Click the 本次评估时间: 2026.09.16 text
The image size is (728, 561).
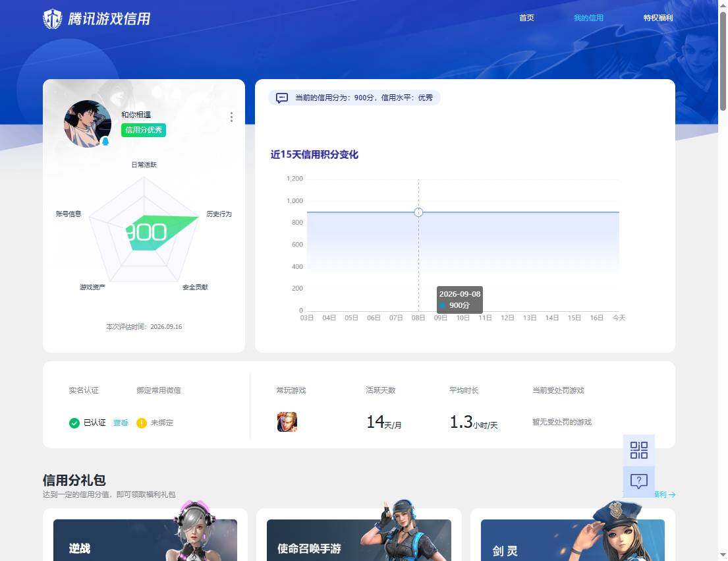point(144,327)
